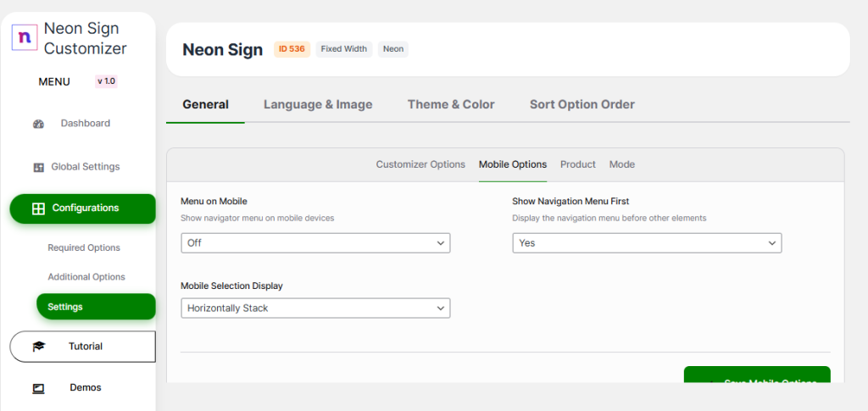Switch to the Language & Image tab
Screen dimensions: 868x411
[x=318, y=104]
